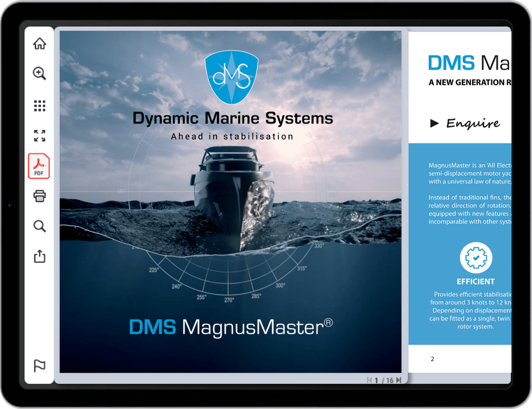Print the brochure using printer icon
Screen dimensions: 532x409
coord(40,196)
